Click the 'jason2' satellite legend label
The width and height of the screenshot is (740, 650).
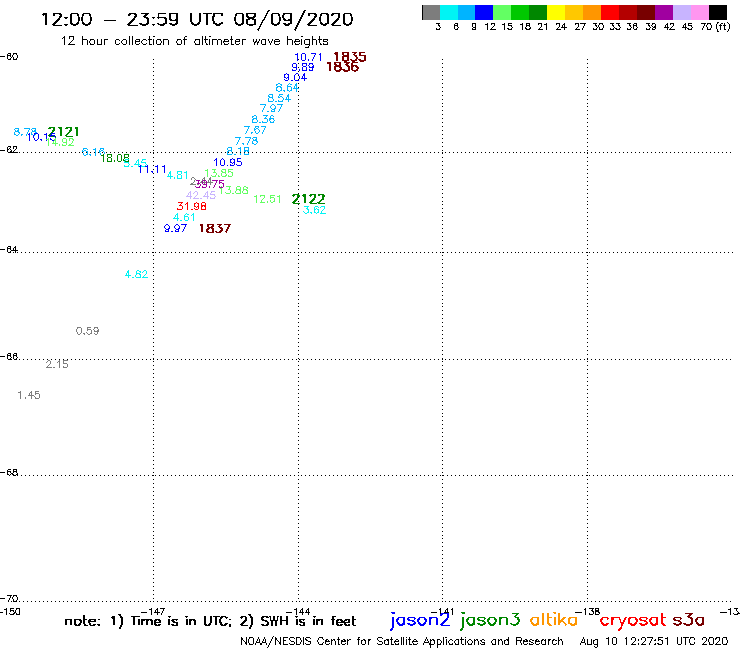tap(420, 620)
